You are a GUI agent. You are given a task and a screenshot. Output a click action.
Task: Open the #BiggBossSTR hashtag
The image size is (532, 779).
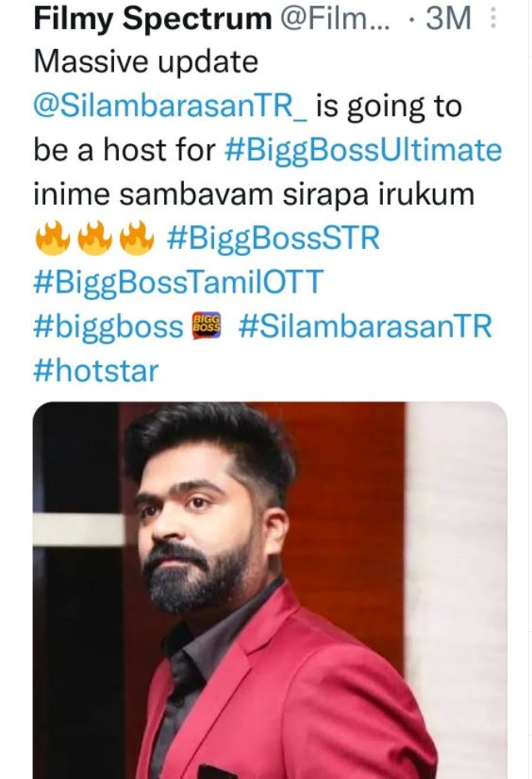coord(274,238)
